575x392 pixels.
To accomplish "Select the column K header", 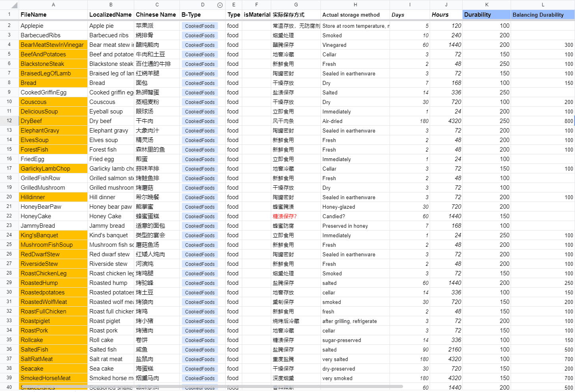I will (x=487, y=5).
